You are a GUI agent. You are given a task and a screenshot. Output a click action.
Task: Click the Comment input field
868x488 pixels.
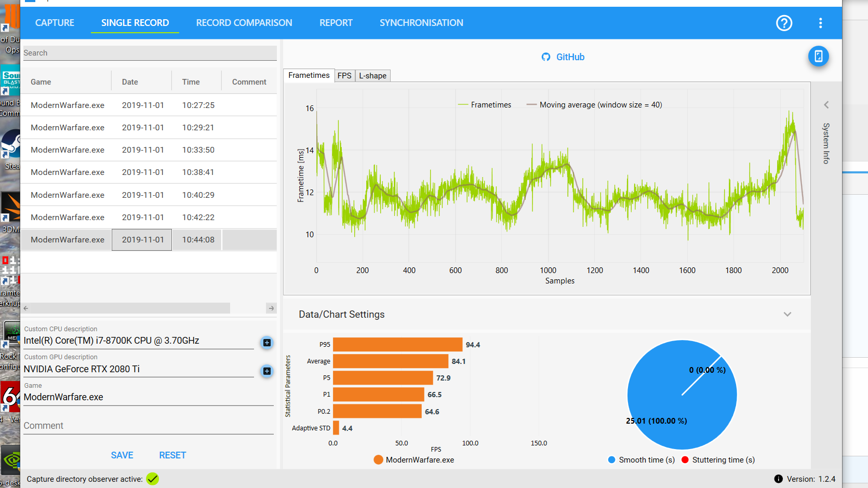pos(148,426)
